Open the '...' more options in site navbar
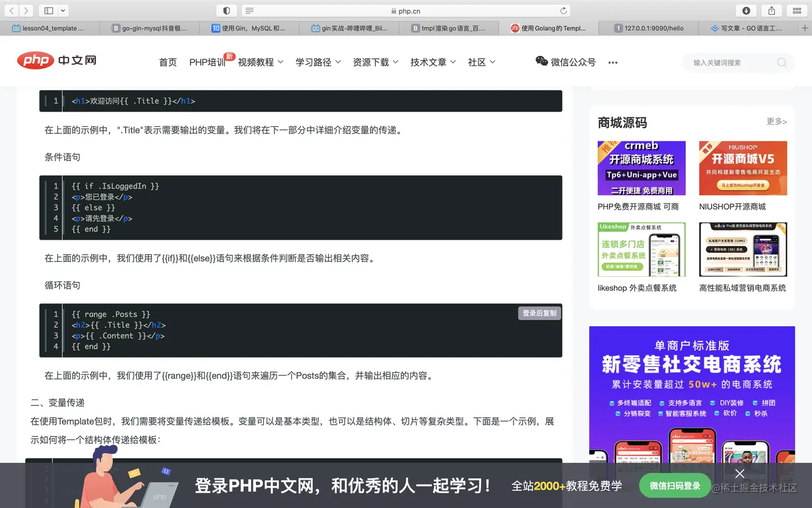The image size is (812, 508). pos(613,62)
